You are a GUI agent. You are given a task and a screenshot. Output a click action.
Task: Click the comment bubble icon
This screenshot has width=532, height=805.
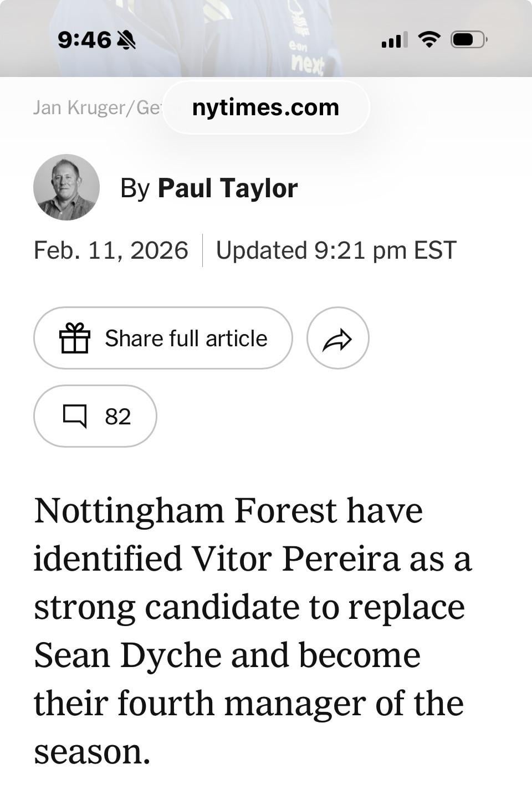pyautogui.click(x=75, y=416)
